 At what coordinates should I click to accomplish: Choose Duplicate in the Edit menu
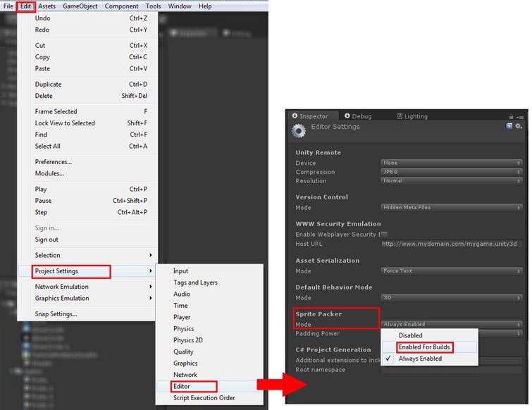click(x=88, y=84)
